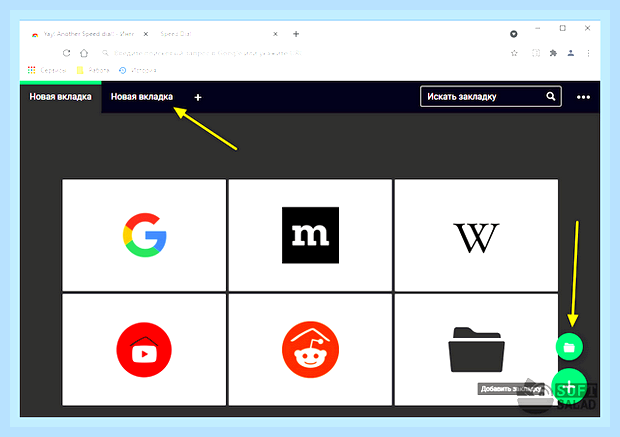Viewport: 620px width, 437px height.
Task: Click the green add folder button
Action: point(569,347)
